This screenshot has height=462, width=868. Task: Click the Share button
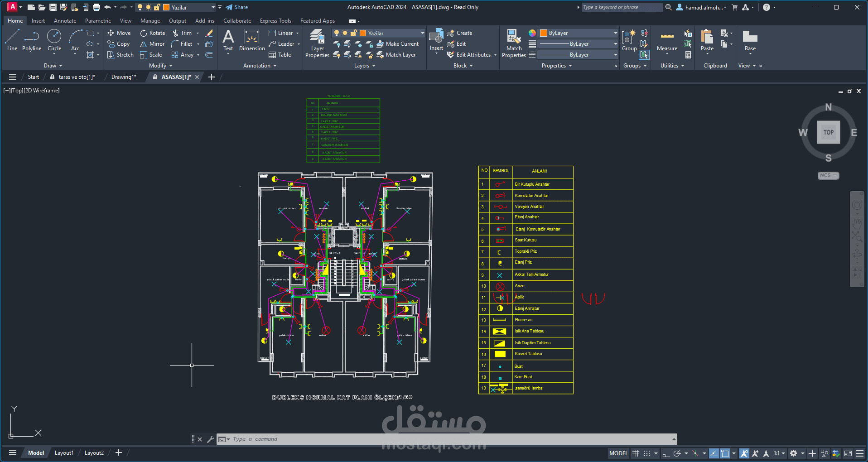237,7
